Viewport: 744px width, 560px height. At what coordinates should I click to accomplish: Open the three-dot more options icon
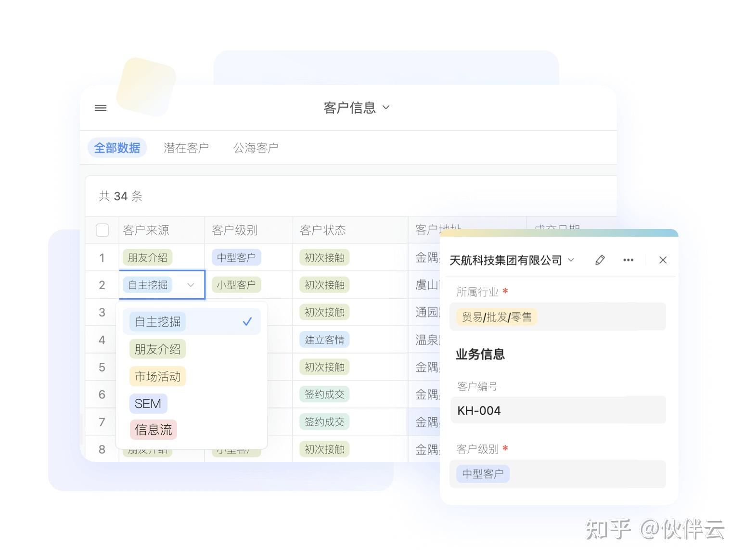[x=628, y=260]
